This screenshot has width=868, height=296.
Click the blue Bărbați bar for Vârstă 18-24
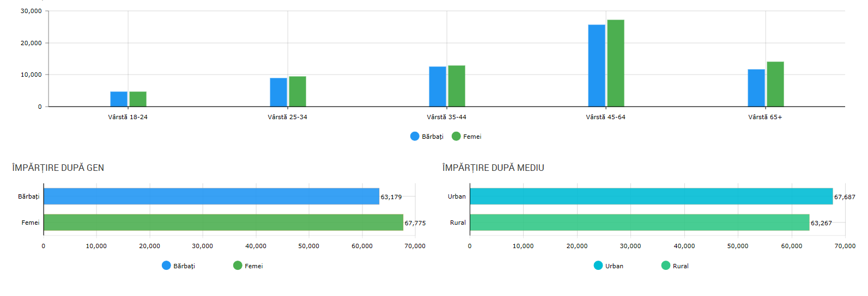pyautogui.click(x=119, y=99)
